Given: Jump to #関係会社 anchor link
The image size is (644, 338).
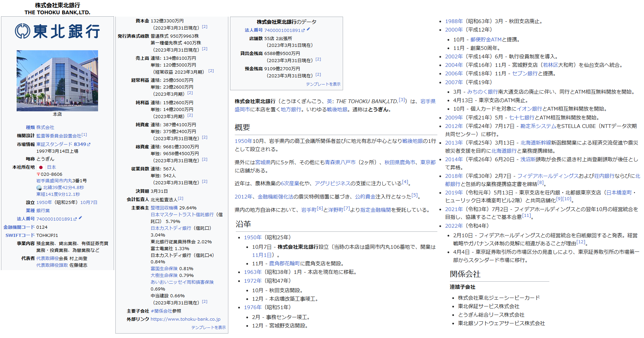Looking at the screenshot, I should click(161, 311).
